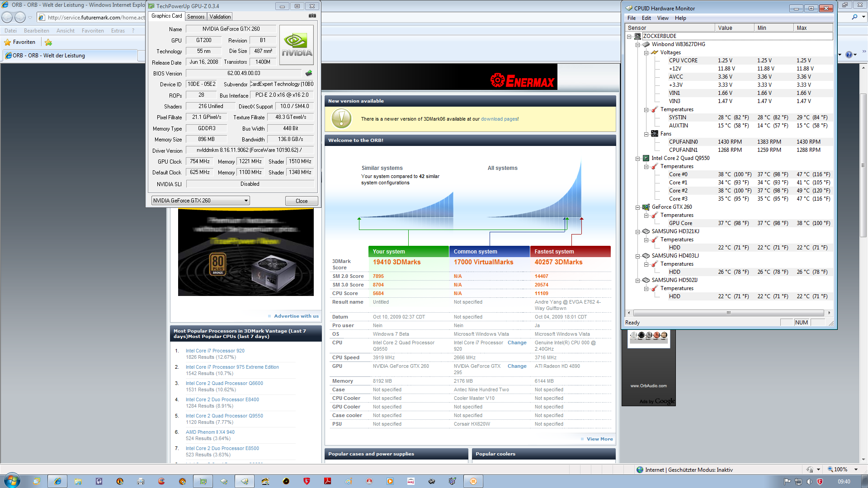Click GPU-Z screenshot camera icon

(x=312, y=16)
